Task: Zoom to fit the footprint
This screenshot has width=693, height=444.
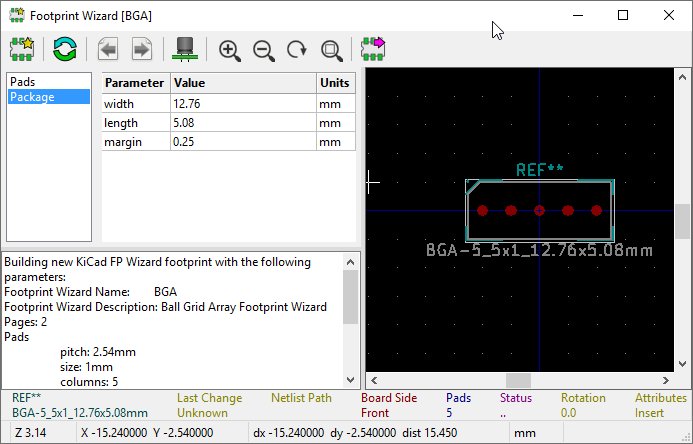Action: (x=331, y=50)
